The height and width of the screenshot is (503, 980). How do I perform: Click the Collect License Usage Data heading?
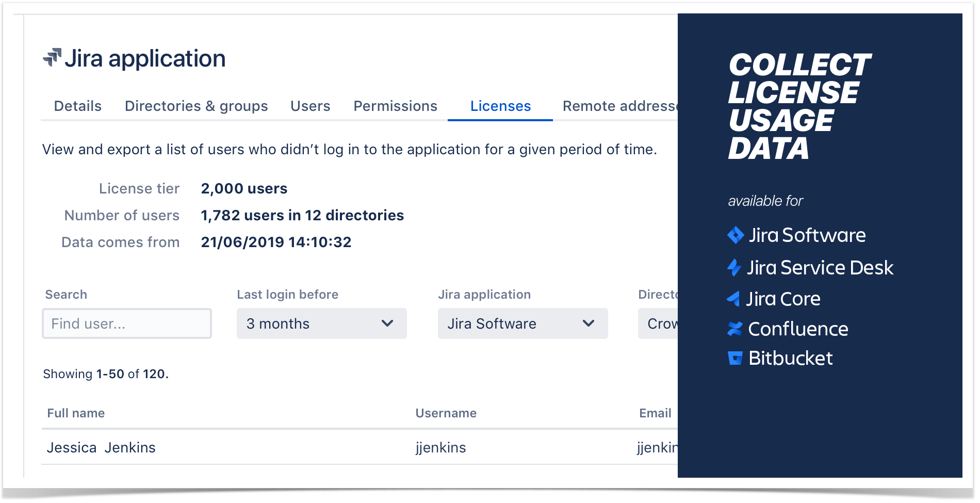pyautogui.click(x=799, y=106)
